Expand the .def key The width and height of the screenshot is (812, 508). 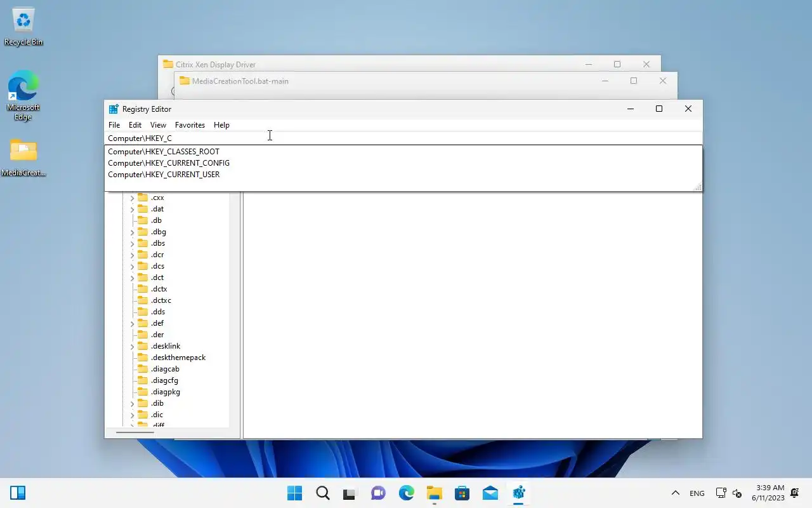point(133,324)
